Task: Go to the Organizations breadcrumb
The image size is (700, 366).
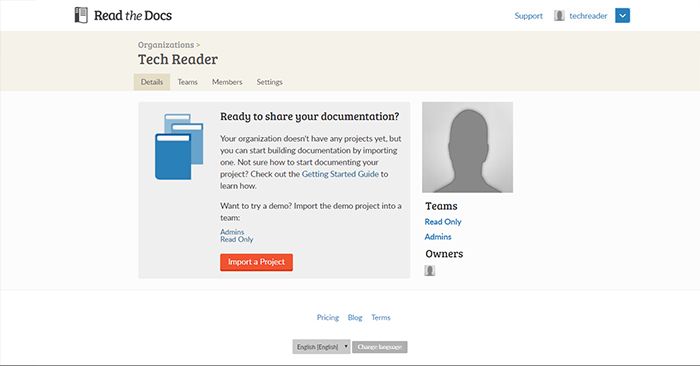Action: point(166,45)
